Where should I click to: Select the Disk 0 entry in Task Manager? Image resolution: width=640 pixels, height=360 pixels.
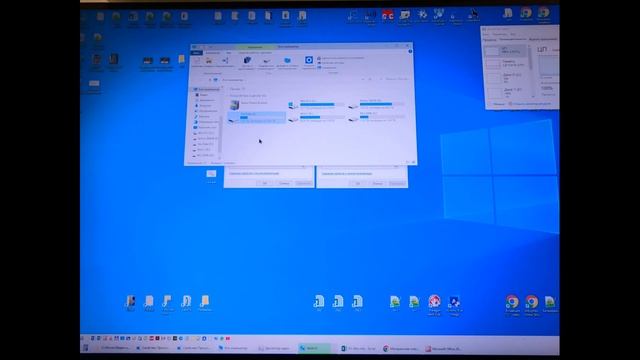click(507, 78)
